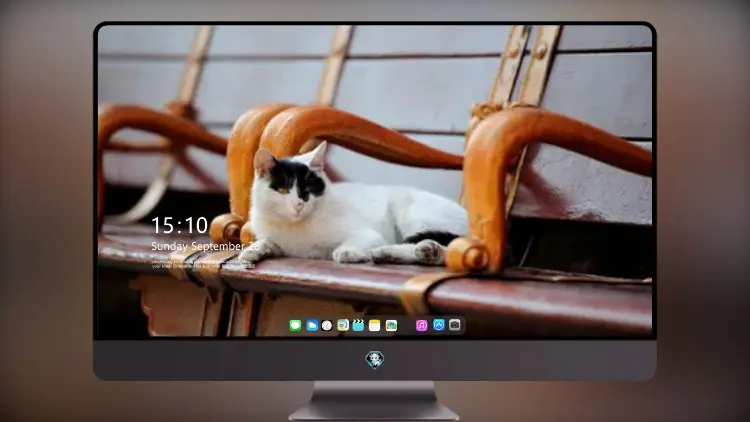Open the yellow Notes app icon
This screenshot has width=750, height=422.
tap(375, 325)
